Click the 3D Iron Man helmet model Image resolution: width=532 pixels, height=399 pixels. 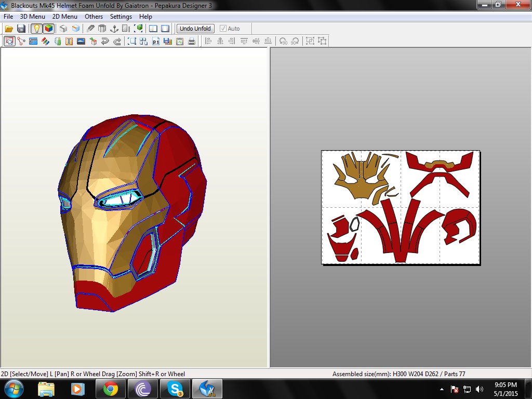click(x=132, y=213)
